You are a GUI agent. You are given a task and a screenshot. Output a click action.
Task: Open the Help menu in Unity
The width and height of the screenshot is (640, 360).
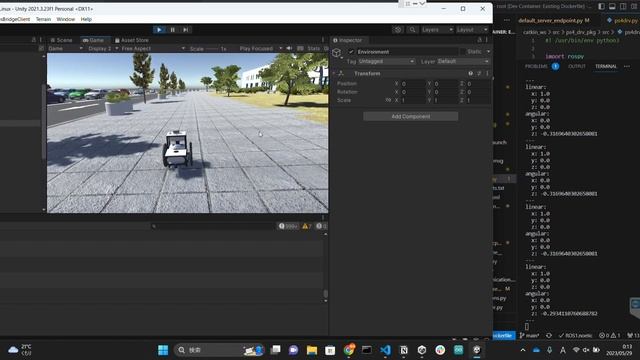[86, 19]
